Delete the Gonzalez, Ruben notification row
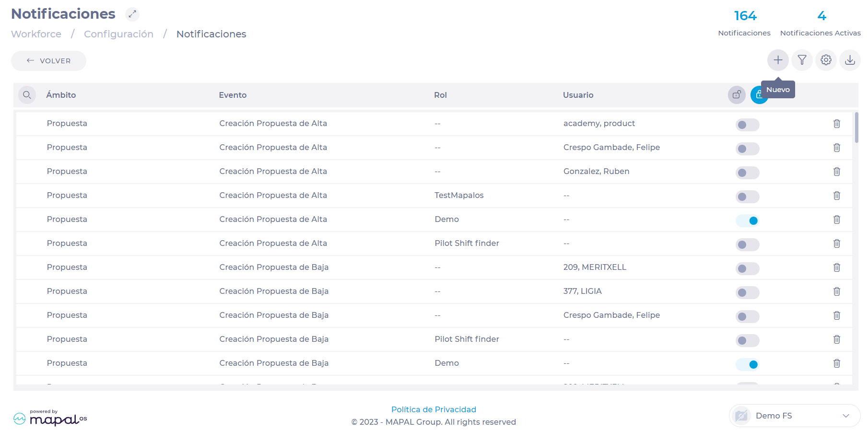The height and width of the screenshot is (430, 868). coord(837,172)
